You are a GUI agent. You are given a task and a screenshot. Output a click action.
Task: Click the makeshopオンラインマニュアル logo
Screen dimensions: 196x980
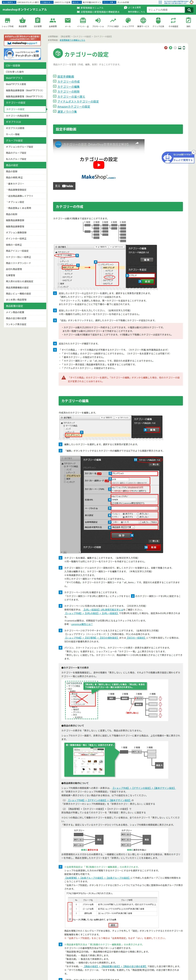click(25, 9)
